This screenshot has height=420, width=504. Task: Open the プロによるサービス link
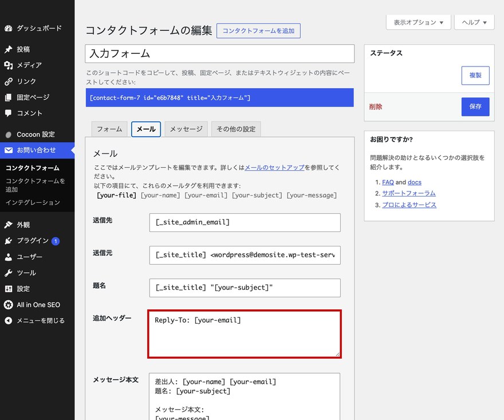pos(409,205)
